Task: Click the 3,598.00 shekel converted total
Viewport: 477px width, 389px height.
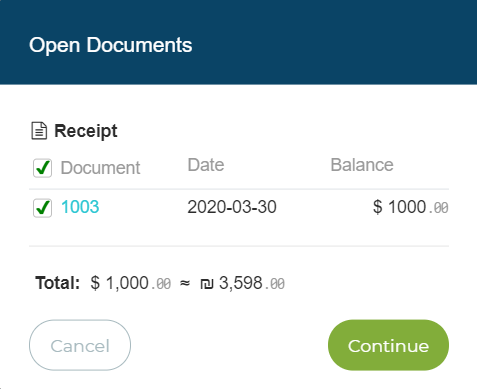Action: pos(252,283)
